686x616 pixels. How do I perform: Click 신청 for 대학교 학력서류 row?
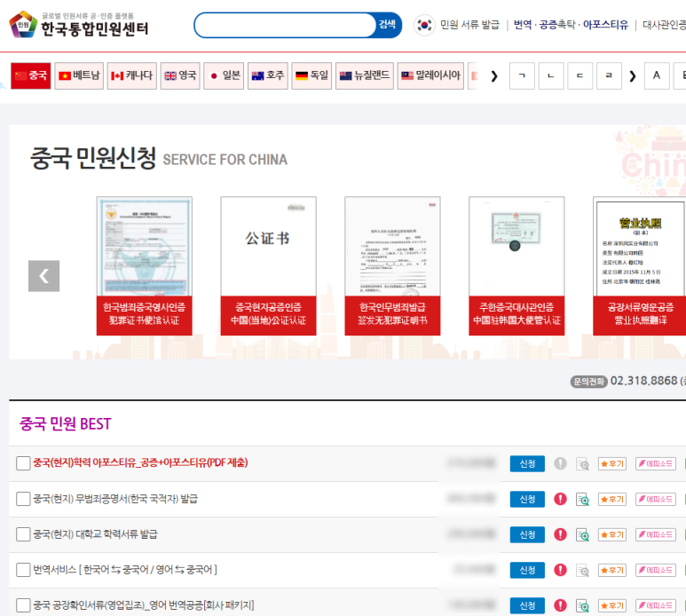click(527, 534)
